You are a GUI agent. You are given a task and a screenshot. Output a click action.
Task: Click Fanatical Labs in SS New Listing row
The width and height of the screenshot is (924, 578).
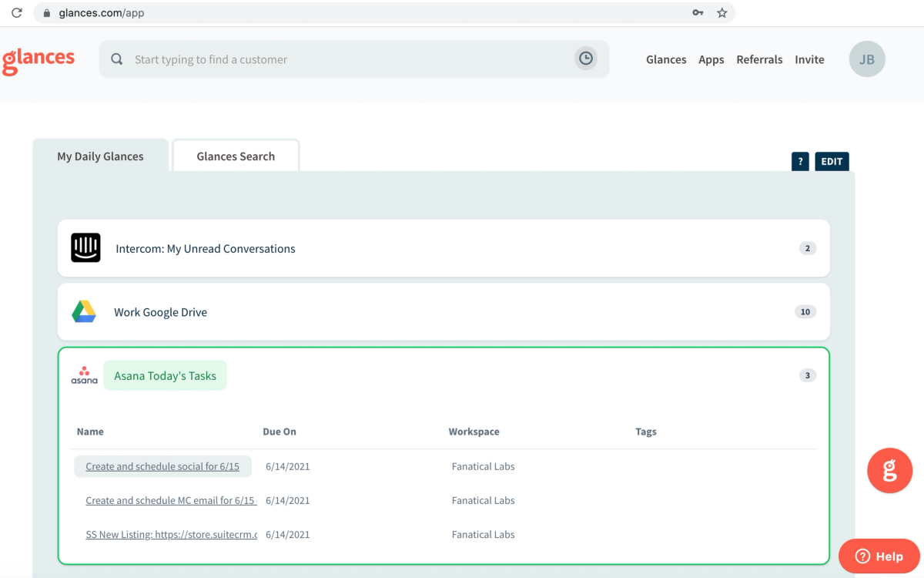484,534
